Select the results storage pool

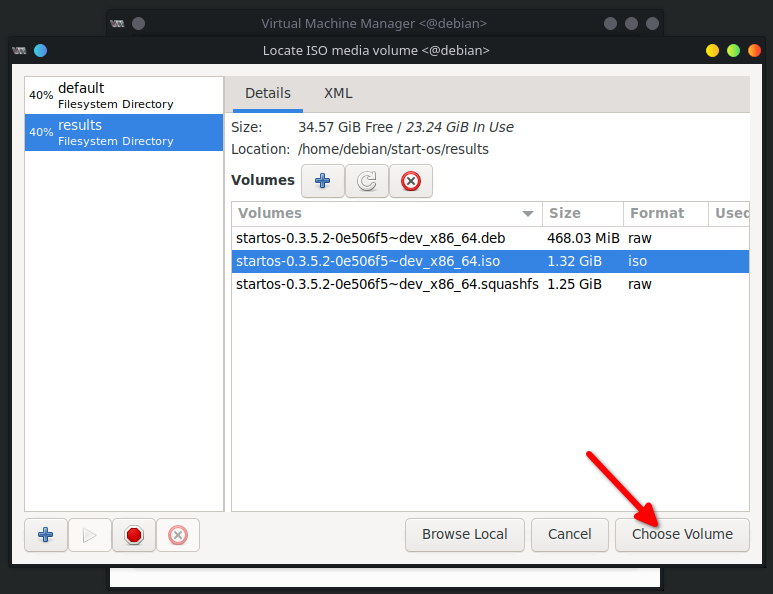point(123,132)
